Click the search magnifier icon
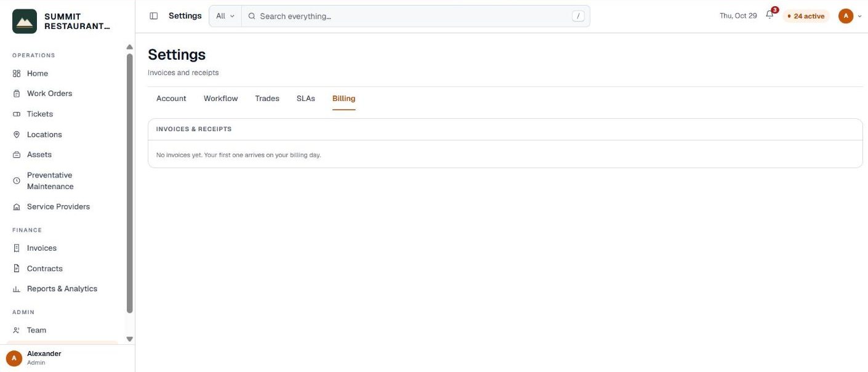Viewport: 868px width, 372px height. point(252,16)
